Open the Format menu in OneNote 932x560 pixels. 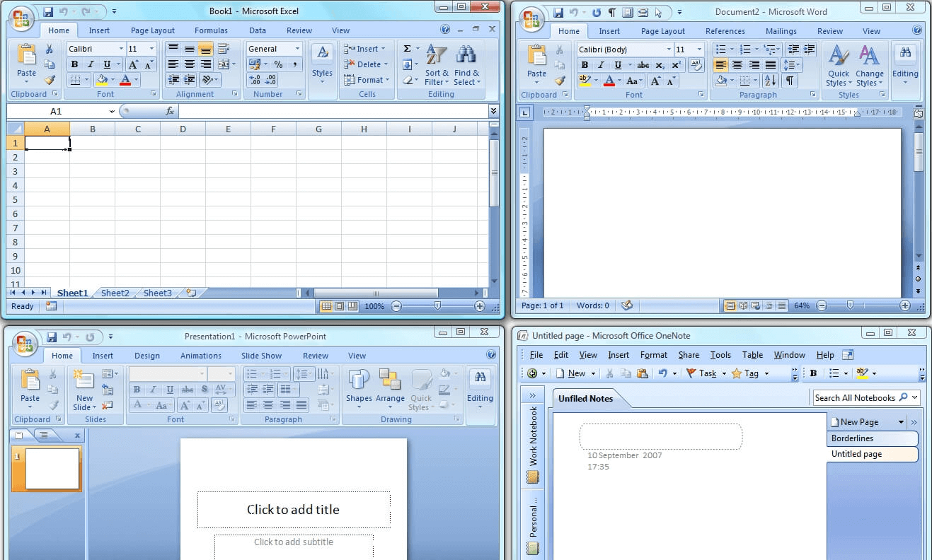click(654, 355)
